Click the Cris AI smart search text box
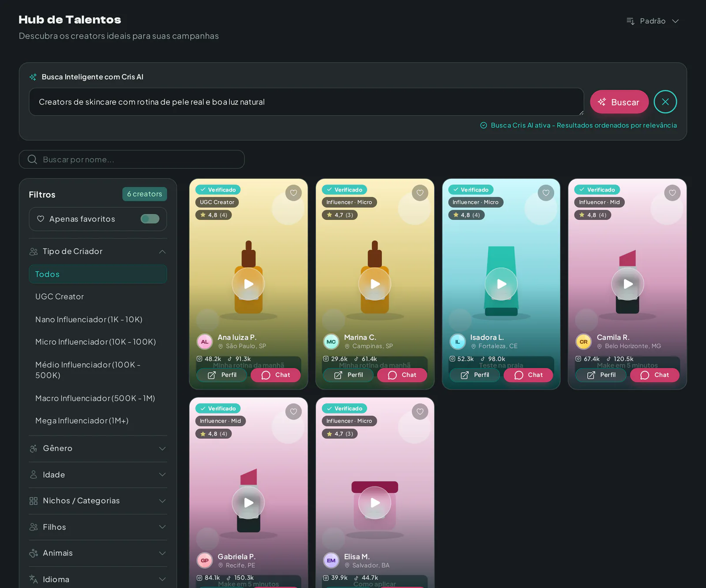 306,102
